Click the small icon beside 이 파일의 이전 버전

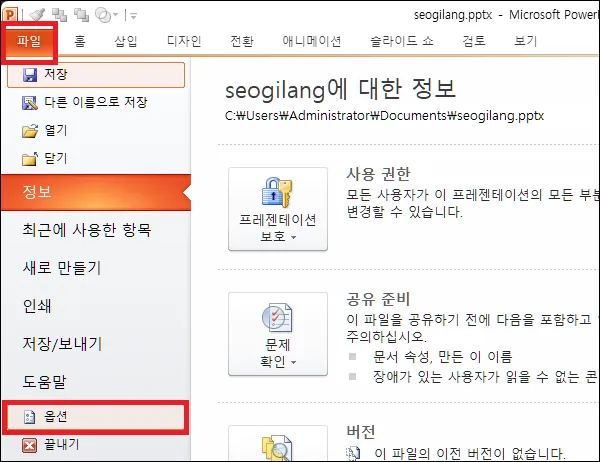pos(353,453)
